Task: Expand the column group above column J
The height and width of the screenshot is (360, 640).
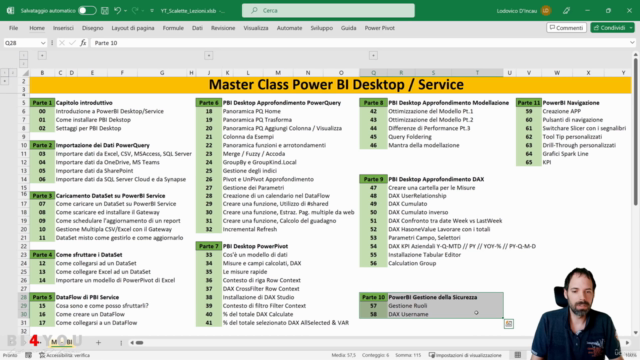Action: pos(209,56)
